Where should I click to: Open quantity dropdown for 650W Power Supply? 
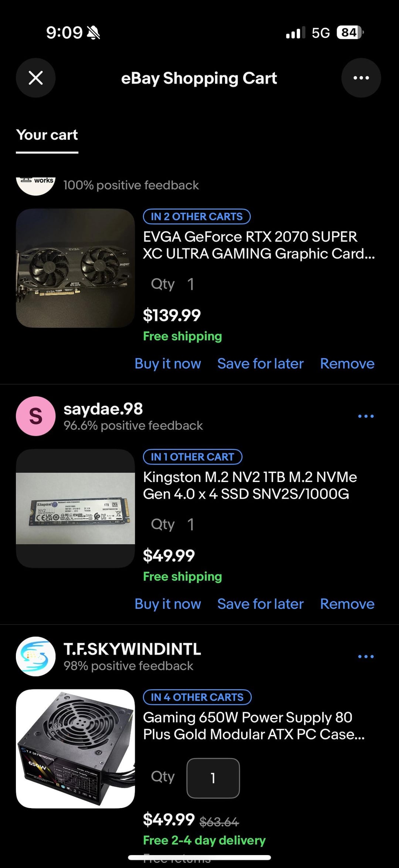(x=213, y=778)
